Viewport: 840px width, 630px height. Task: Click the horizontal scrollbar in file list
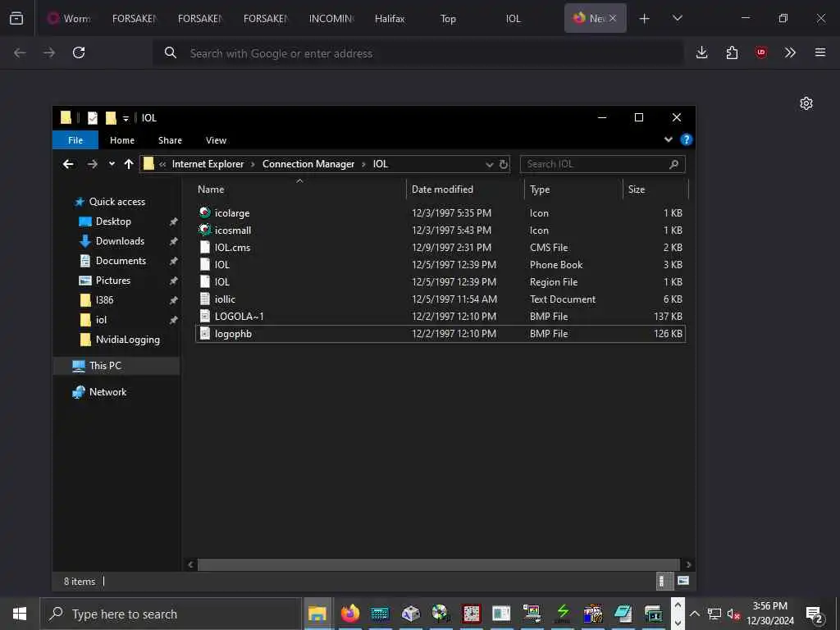pyautogui.click(x=438, y=564)
